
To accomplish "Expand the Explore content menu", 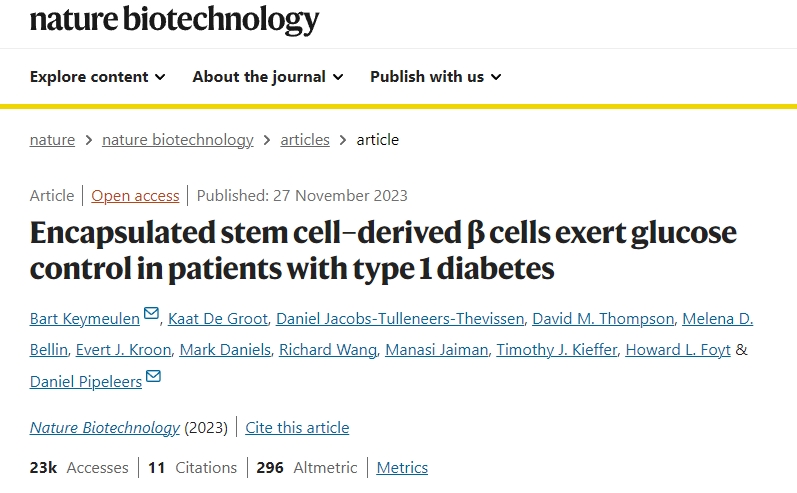I will [x=97, y=77].
